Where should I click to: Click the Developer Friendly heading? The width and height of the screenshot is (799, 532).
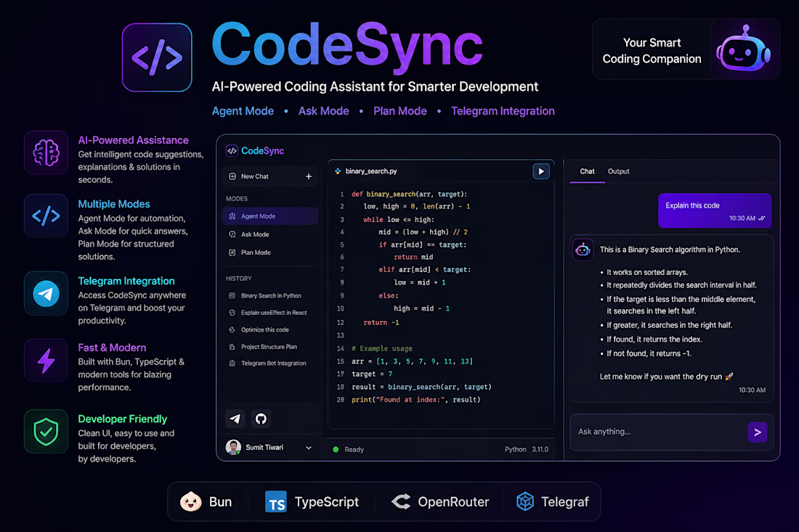pos(122,419)
